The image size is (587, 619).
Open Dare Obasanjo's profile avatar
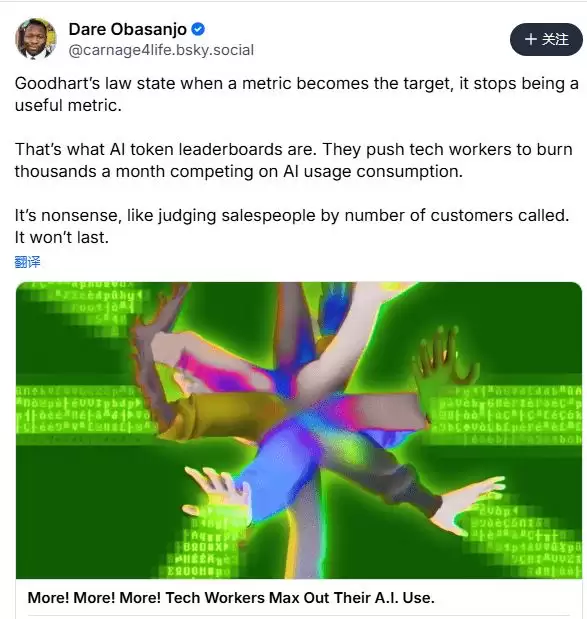click(x=36, y=39)
